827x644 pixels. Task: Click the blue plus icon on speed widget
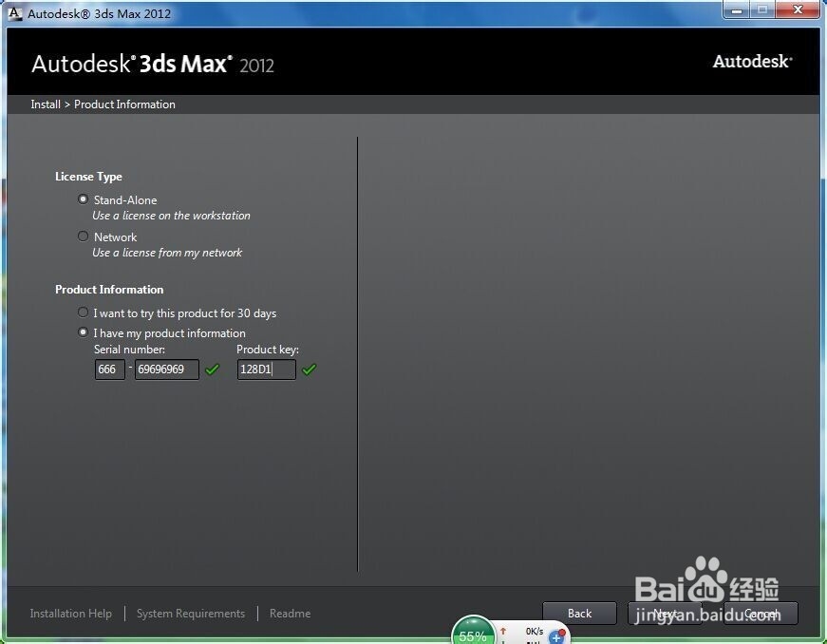556,636
